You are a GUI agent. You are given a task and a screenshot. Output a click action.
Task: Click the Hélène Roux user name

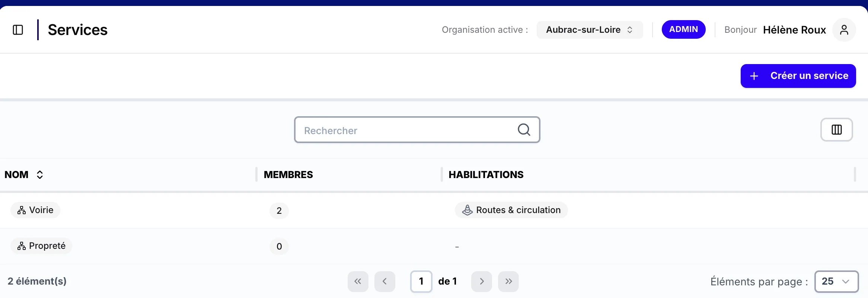794,30
